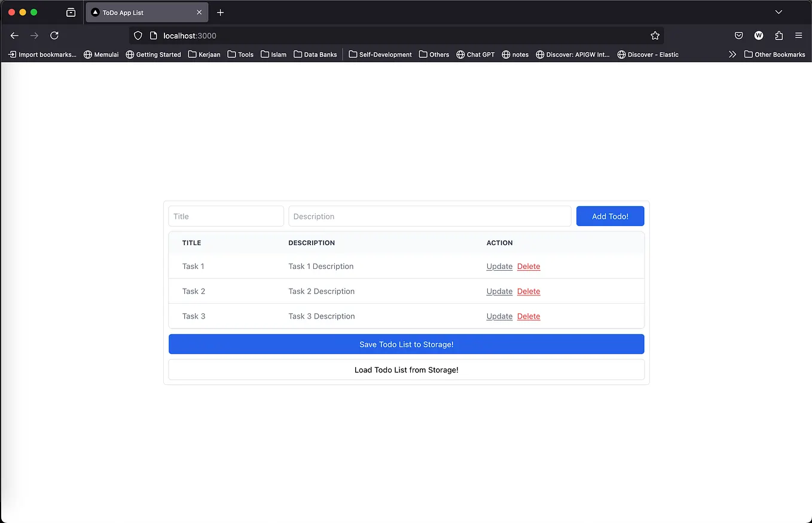The height and width of the screenshot is (523, 812).
Task: Open the Firefox hamburger menu
Action: (799, 35)
